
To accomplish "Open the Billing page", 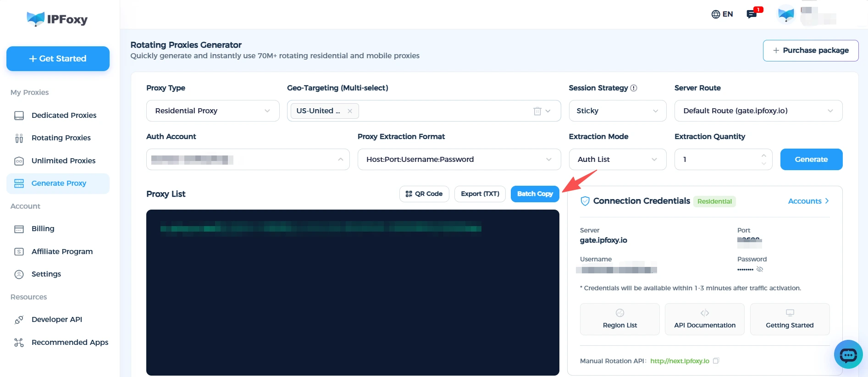I will [58, 228].
